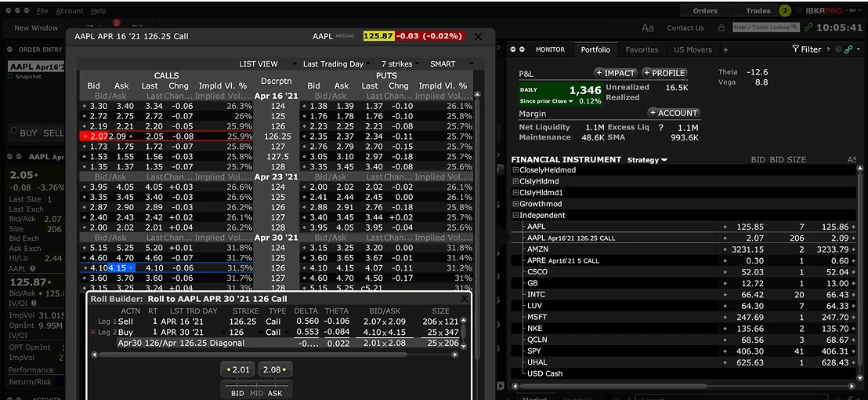This screenshot has width=868, height=400.
Task: Switch to the Portfolio tab
Action: click(x=595, y=49)
